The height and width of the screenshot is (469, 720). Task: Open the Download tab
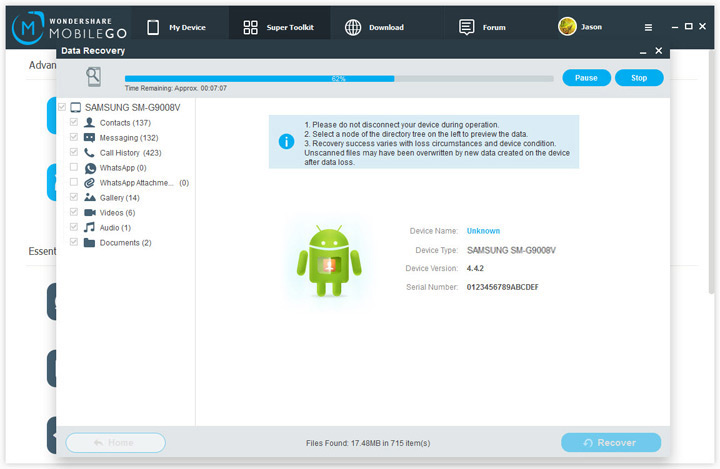[x=386, y=27]
